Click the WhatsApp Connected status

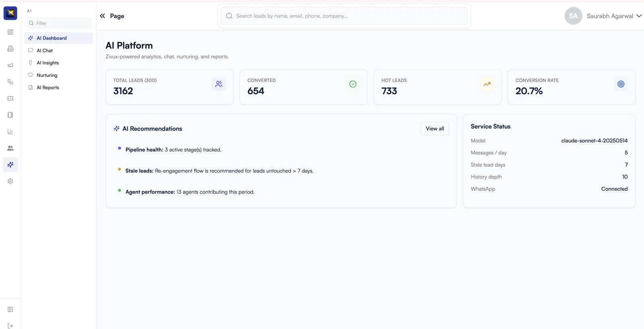[x=615, y=189]
